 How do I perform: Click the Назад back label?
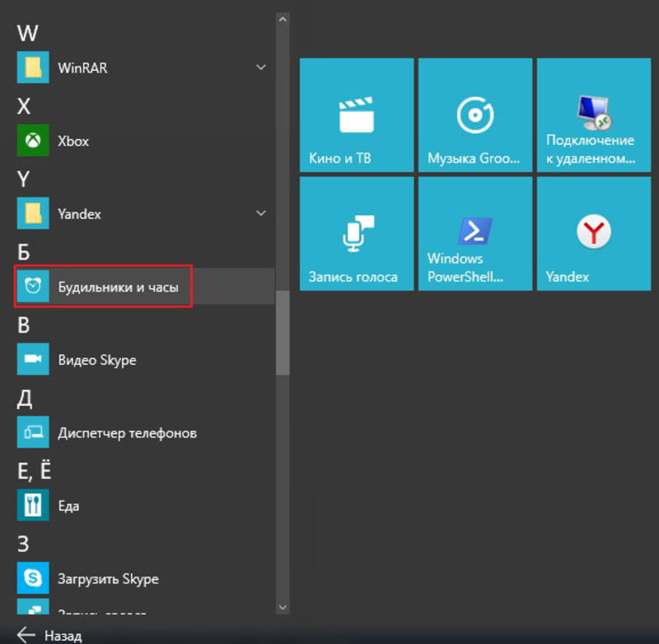pyautogui.click(x=63, y=636)
